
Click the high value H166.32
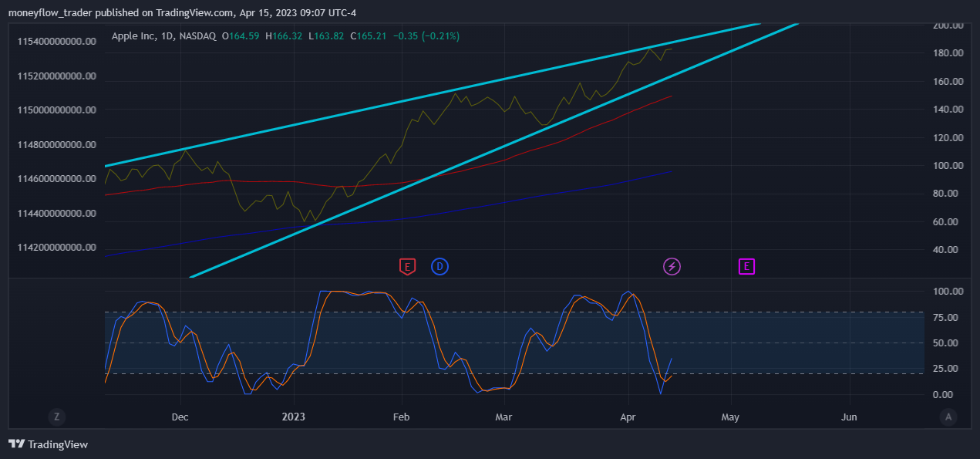tap(283, 35)
